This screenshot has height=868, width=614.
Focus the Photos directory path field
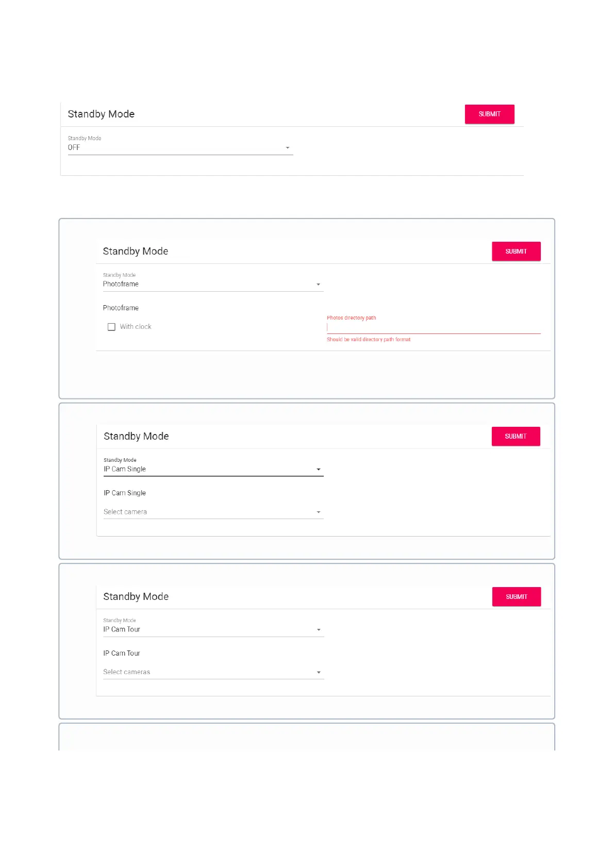[x=433, y=327]
